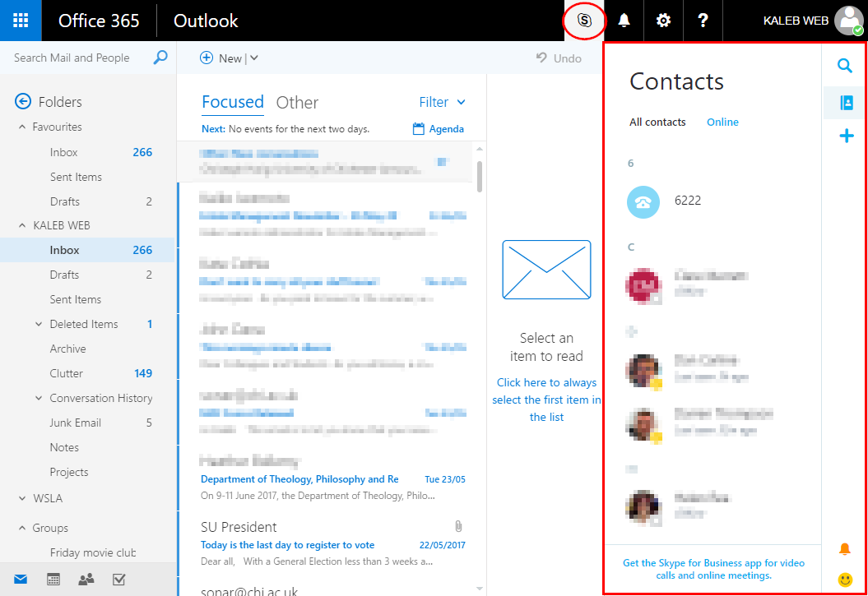Open Today is the last day email

332,544
